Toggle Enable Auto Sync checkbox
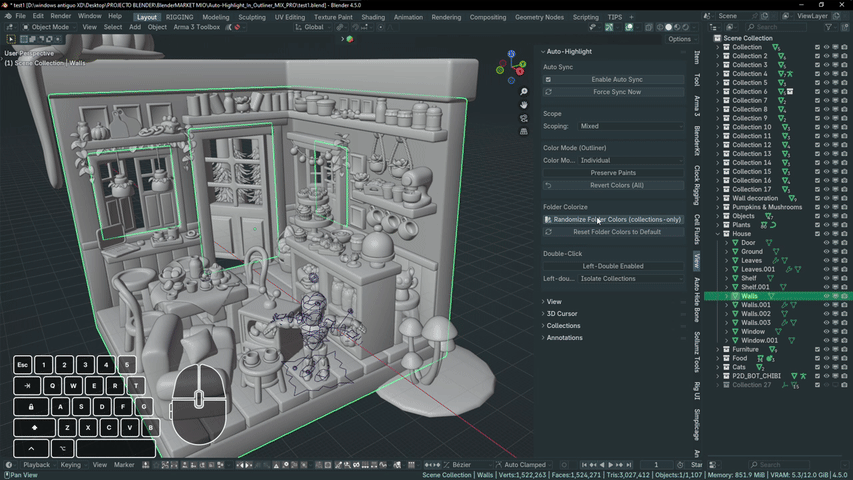The height and width of the screenshot is (480, 853). tap(548, 79)
